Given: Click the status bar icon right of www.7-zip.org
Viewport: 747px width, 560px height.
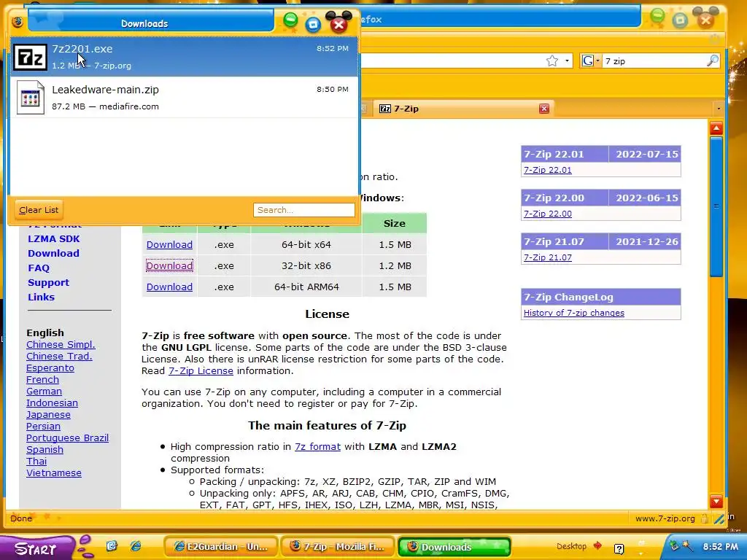Looking at the screenshot, I should (x=719, y=518).
